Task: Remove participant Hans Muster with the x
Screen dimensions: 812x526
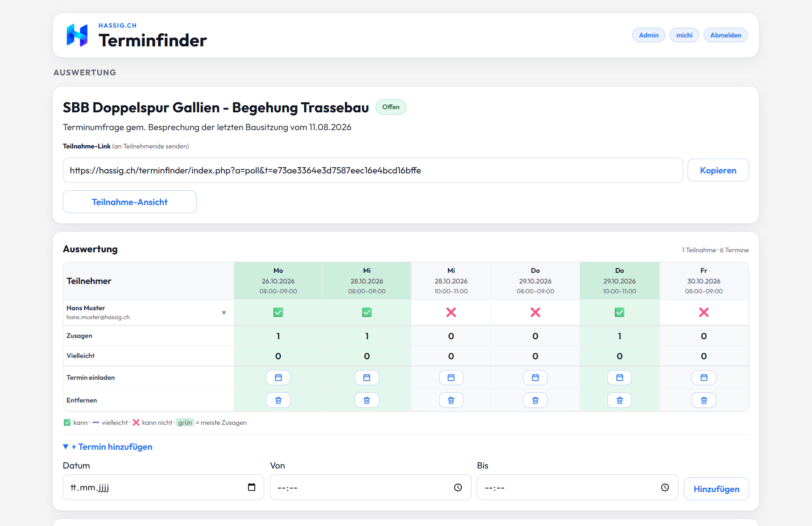Action: (224, 312)
